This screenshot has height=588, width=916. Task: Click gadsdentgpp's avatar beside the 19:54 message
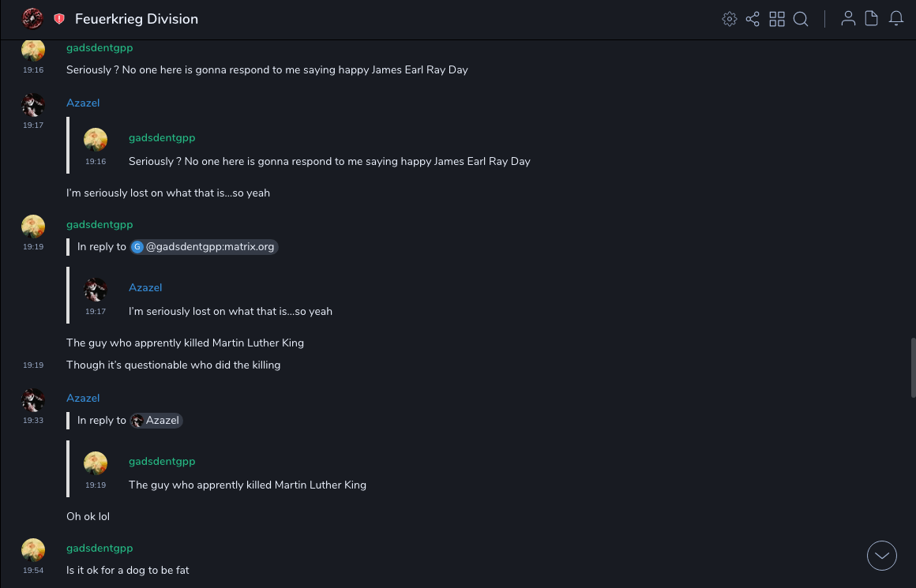click(33, 550)
